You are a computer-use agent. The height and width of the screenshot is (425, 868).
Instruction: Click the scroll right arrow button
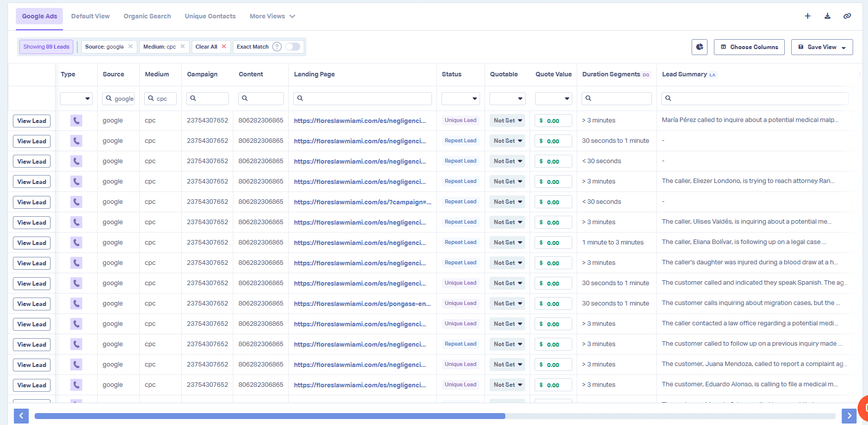tap(849, 416)
